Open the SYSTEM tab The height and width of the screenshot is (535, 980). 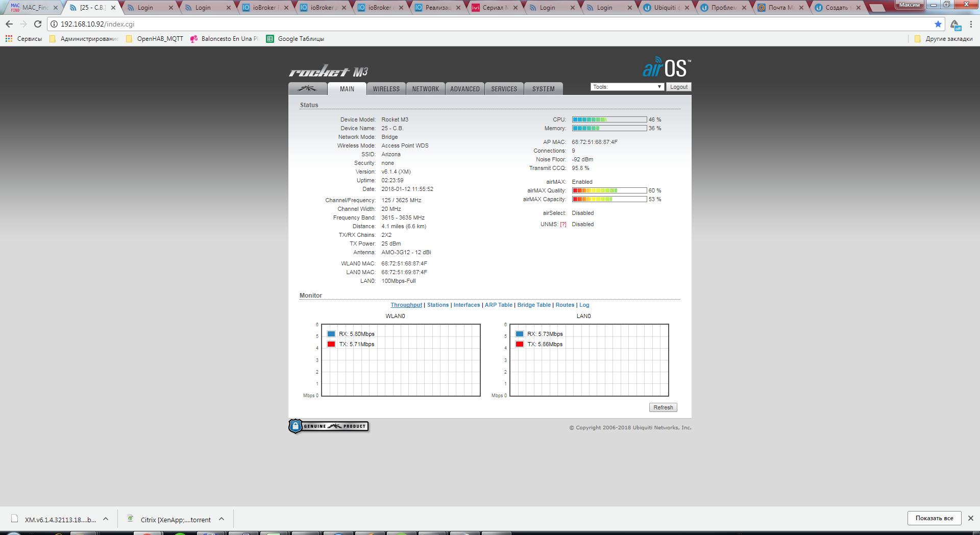coord(544,89)
